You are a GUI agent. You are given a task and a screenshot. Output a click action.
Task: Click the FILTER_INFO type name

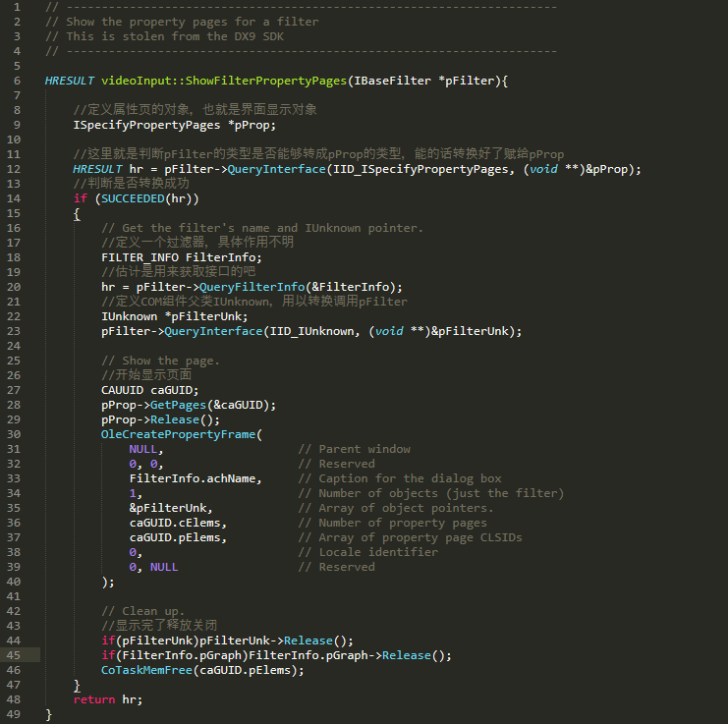(x=140, y=257)
